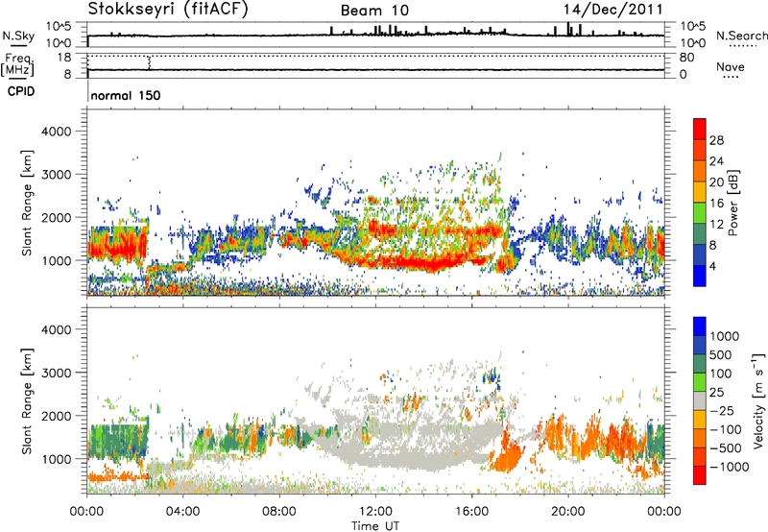Click the "16" value on power colorbar

(716, 204)
